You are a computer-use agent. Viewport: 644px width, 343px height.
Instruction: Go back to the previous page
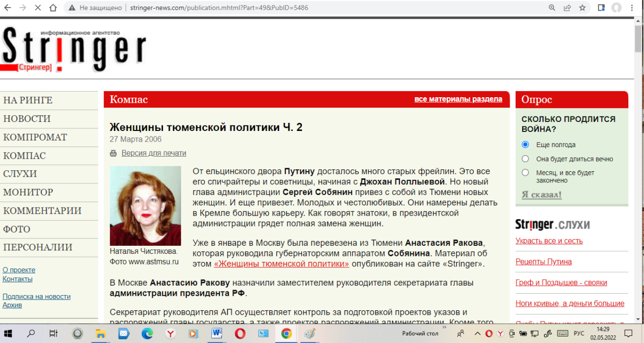(8, 8)
